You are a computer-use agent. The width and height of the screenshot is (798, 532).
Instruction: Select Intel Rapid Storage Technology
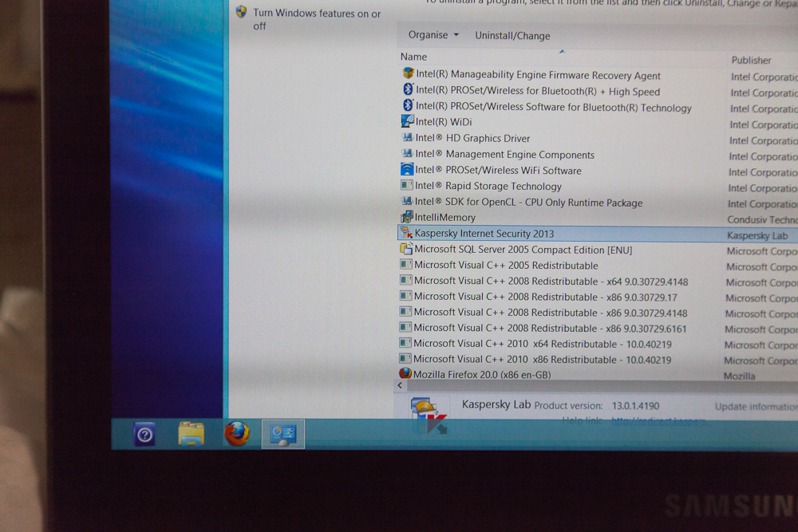pyautogui.click(x=488, y=186)
